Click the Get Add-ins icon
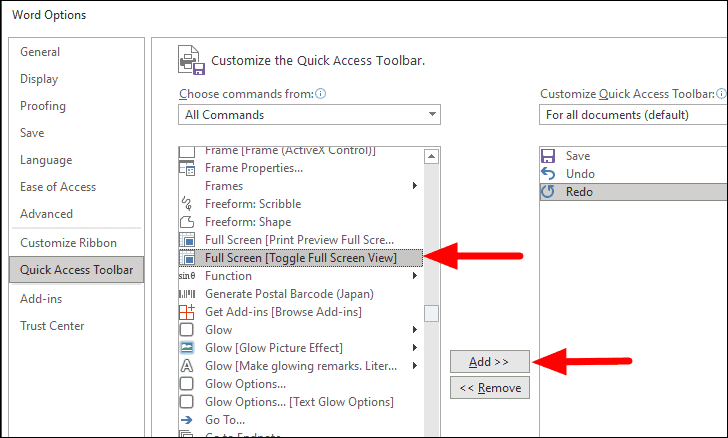 click(x=187, y=312)
